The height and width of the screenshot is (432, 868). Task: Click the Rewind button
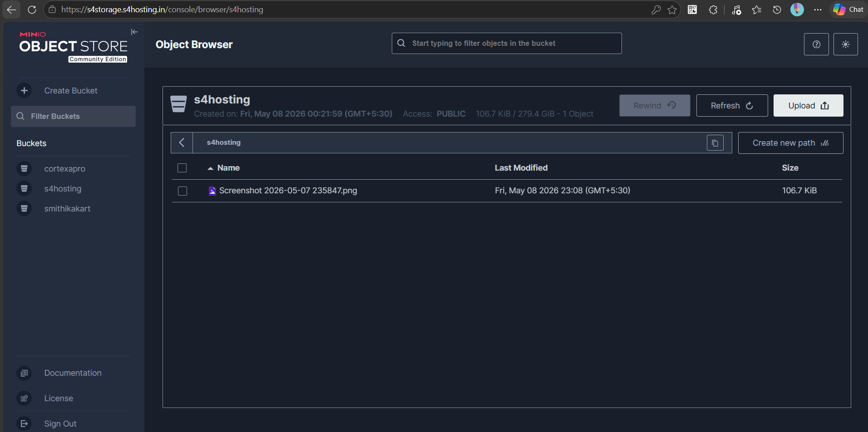(655, 105)
